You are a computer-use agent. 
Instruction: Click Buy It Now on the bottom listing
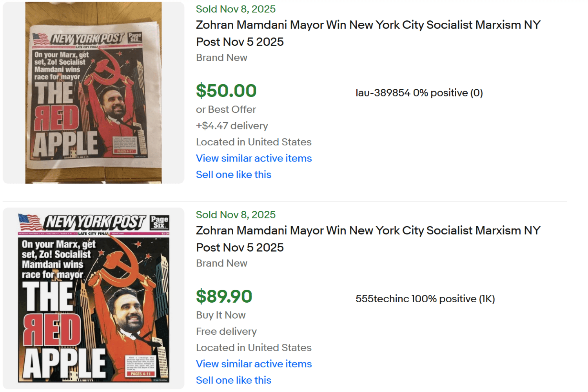(x=221, y=315)
